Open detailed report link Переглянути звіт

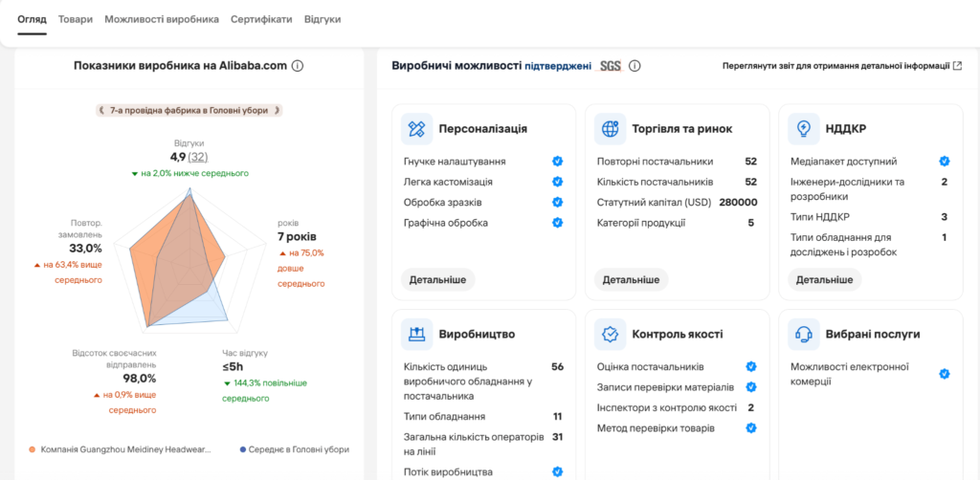pos(836,66)
